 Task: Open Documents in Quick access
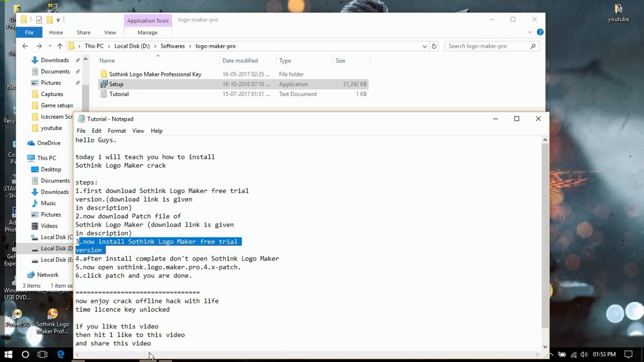55,71
